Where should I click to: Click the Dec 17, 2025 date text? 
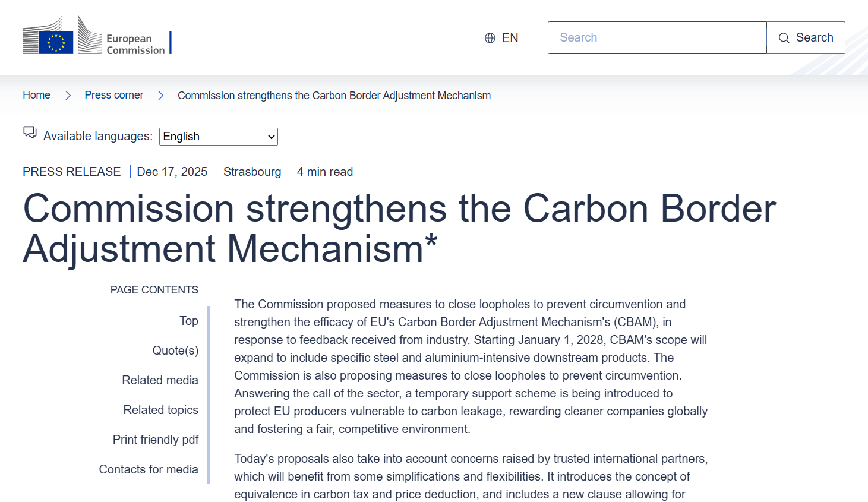click(172, 172)
